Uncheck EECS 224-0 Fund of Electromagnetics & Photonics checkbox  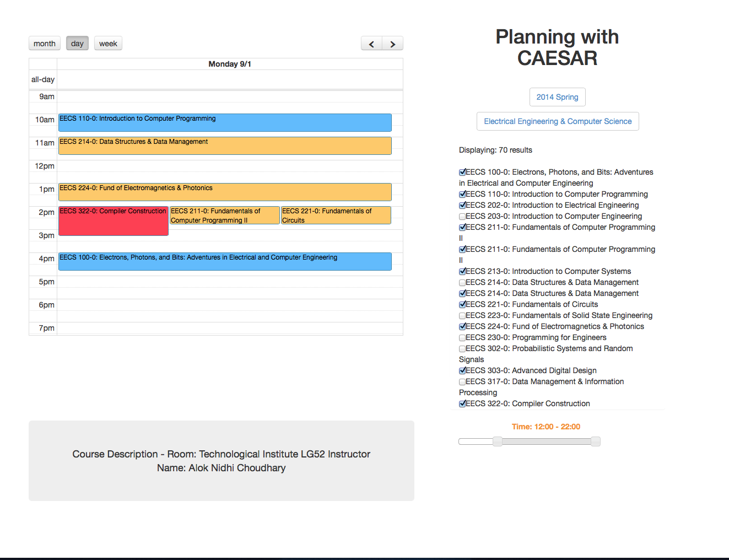[x=462, y=326]
